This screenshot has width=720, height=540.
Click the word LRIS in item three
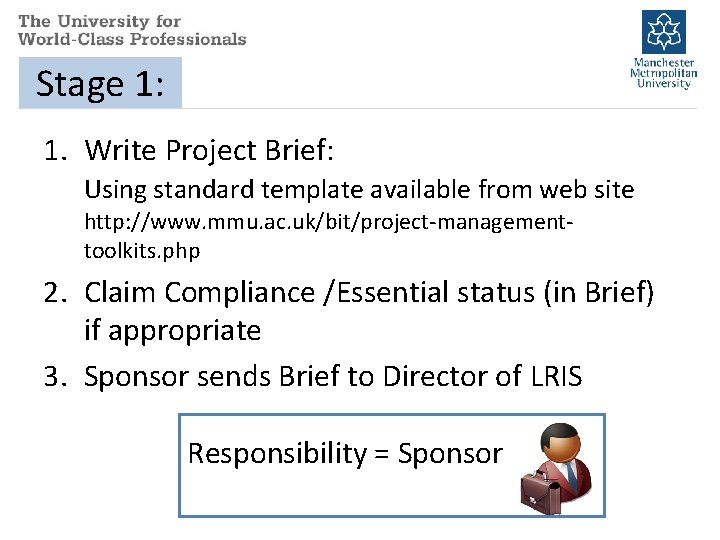[557, 377]
